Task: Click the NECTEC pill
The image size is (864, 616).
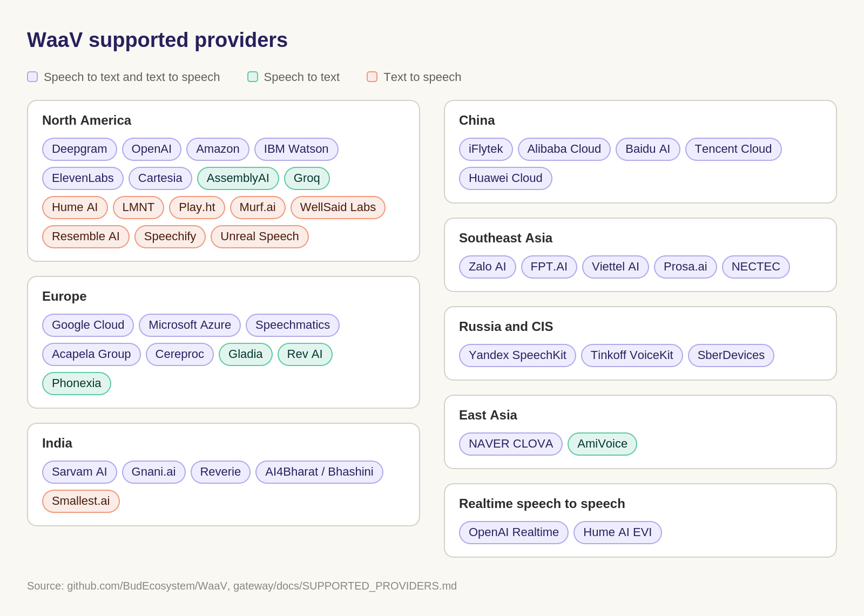Action: (x=756, y=267)
